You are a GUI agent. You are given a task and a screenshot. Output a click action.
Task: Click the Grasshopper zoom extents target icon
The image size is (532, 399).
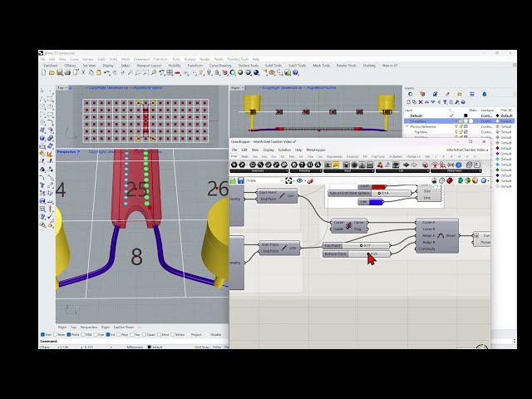[x=288, y=181]
